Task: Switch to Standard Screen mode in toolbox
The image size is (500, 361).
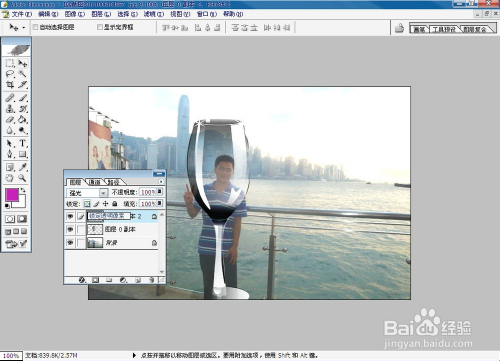Action: [8, 232]
